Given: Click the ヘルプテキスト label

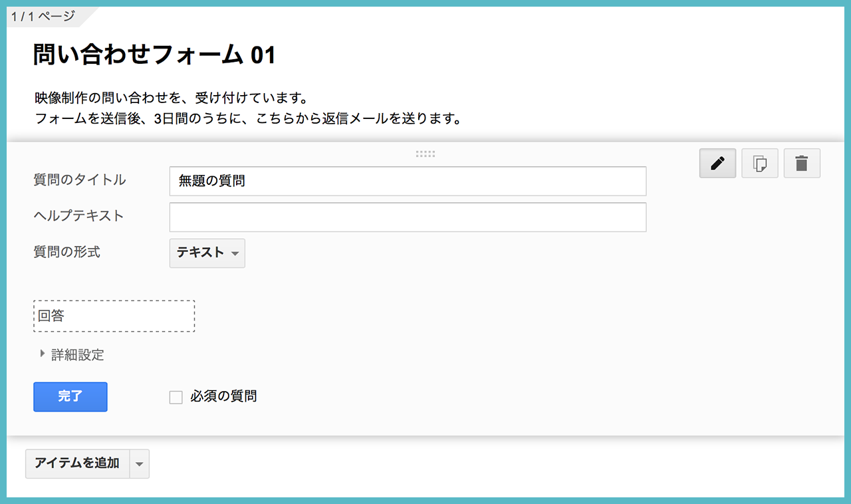Looking at the screenshot, I should pyautogui.click(x=79, y=215).
